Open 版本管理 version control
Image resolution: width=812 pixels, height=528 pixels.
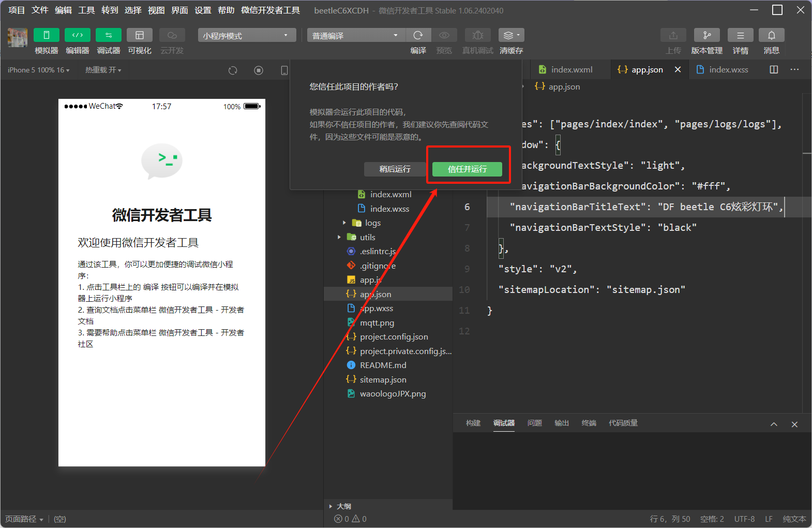[707, 35]
